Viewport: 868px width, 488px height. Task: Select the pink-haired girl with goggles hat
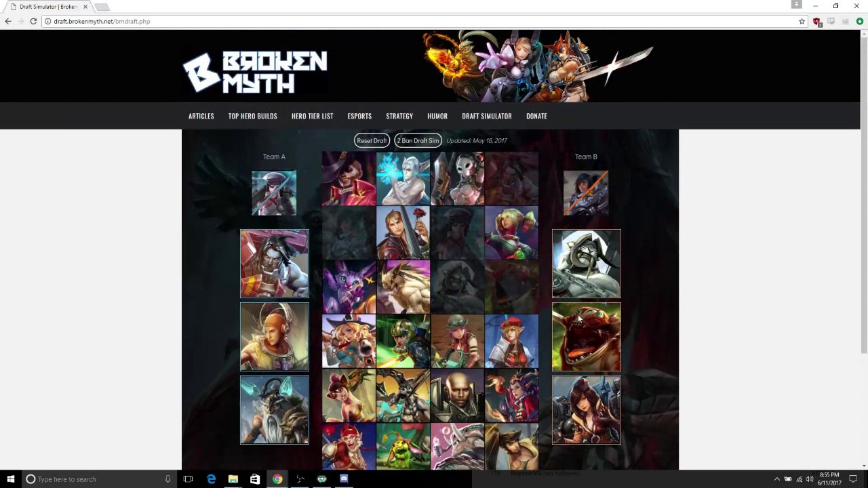click(457, 341)
